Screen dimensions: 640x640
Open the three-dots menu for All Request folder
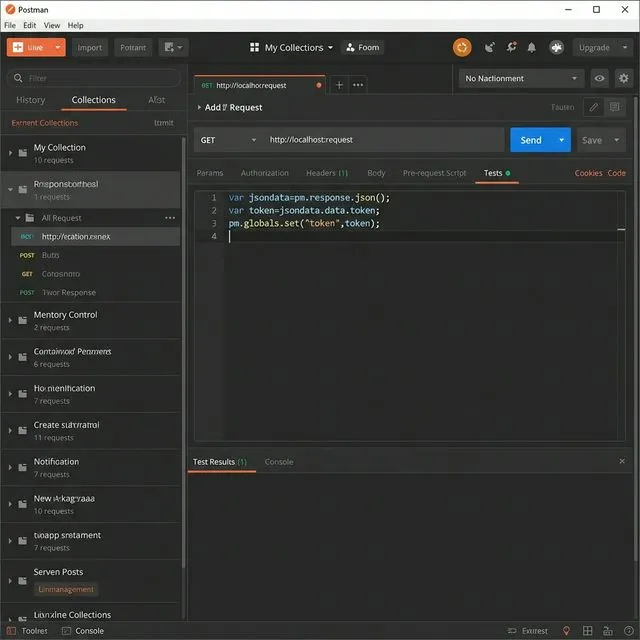click(x=170, y=217)
